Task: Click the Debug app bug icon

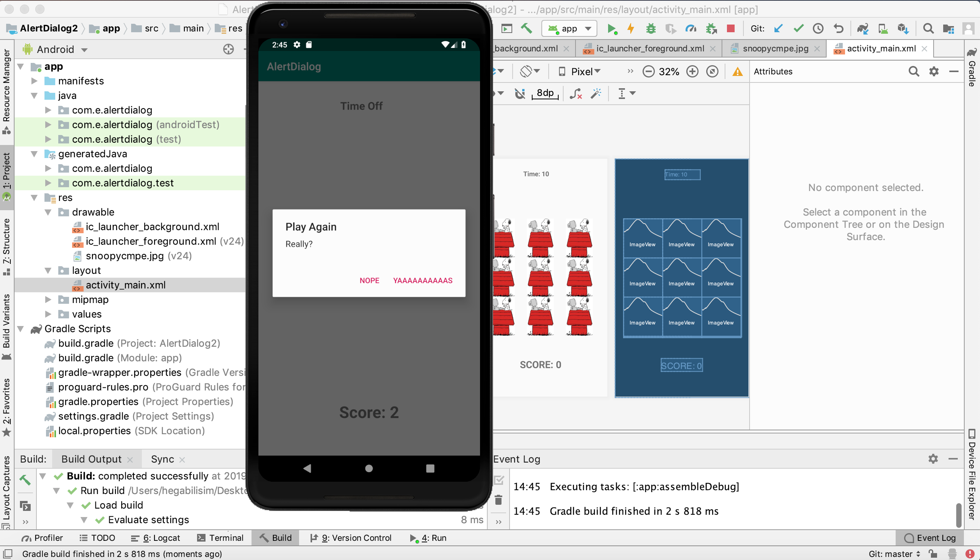Action: [x=651, y=28]
